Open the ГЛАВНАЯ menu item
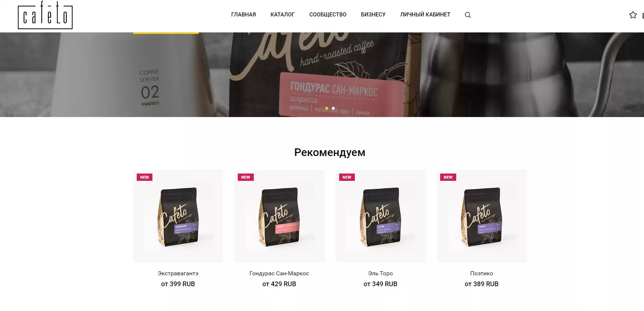This screenshot has width=644, height=311. (x=244, y=15)
